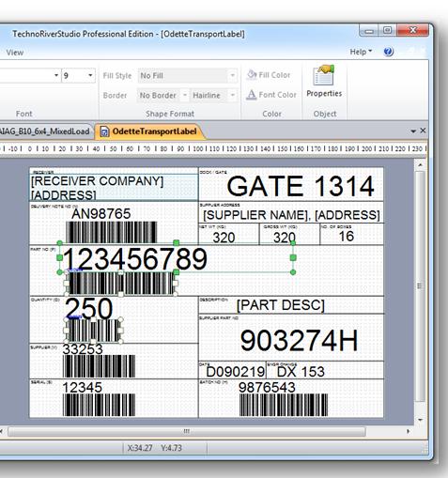Select the DX 153 engineering change text

pos(301,372)
